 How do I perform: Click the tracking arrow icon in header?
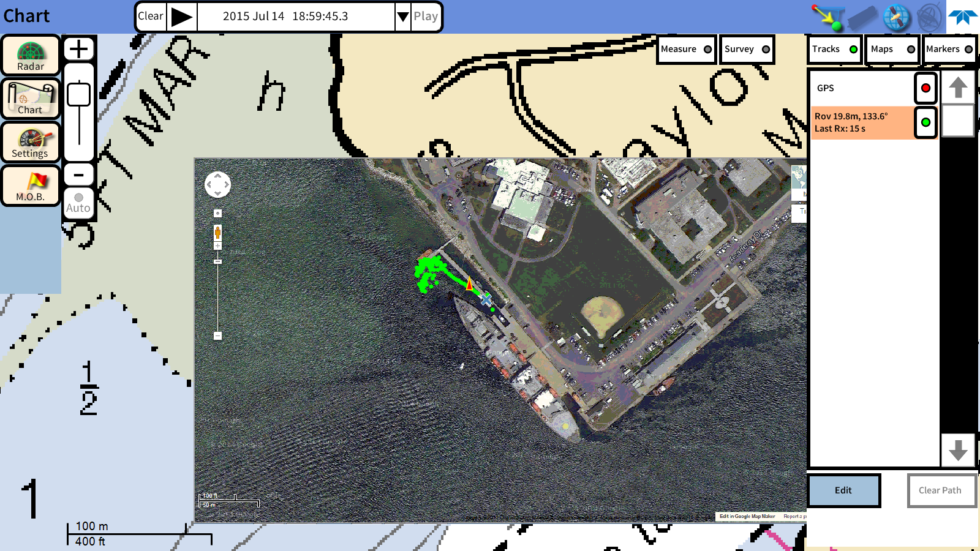coord(827,17)
